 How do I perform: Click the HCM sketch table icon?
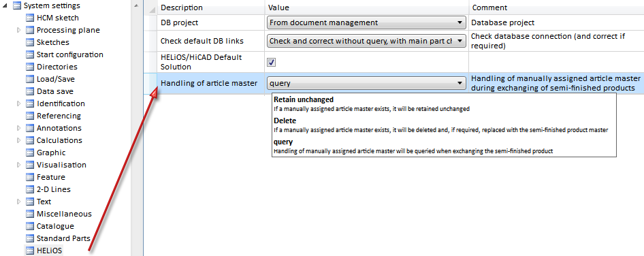29,18
